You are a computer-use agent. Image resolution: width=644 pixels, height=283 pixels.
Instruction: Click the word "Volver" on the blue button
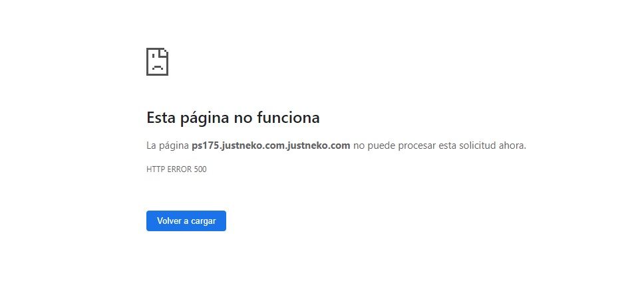pos(168,221)
